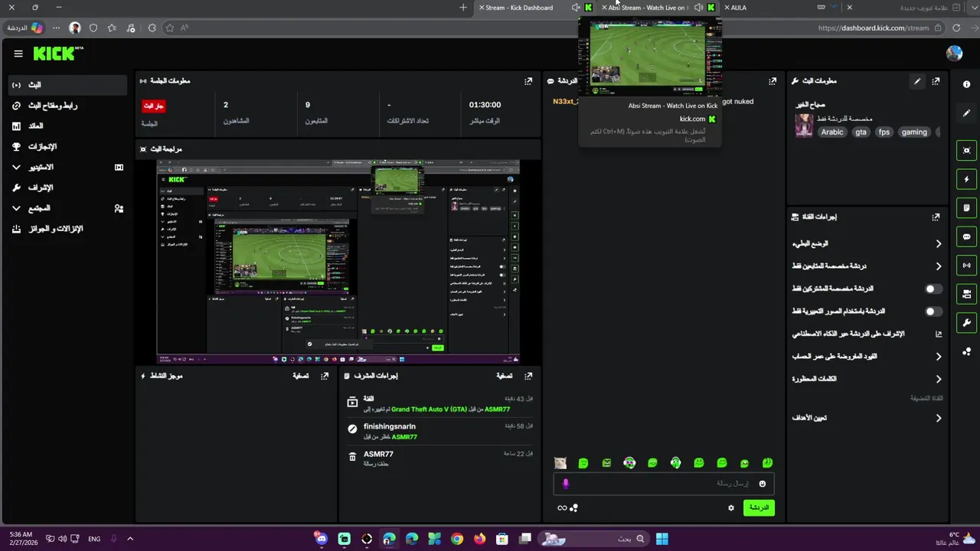Toggle الدردشة مخصصة للمشتركين فقط
The width and height of the screenshot is (980, 551).
pos(933,289)
